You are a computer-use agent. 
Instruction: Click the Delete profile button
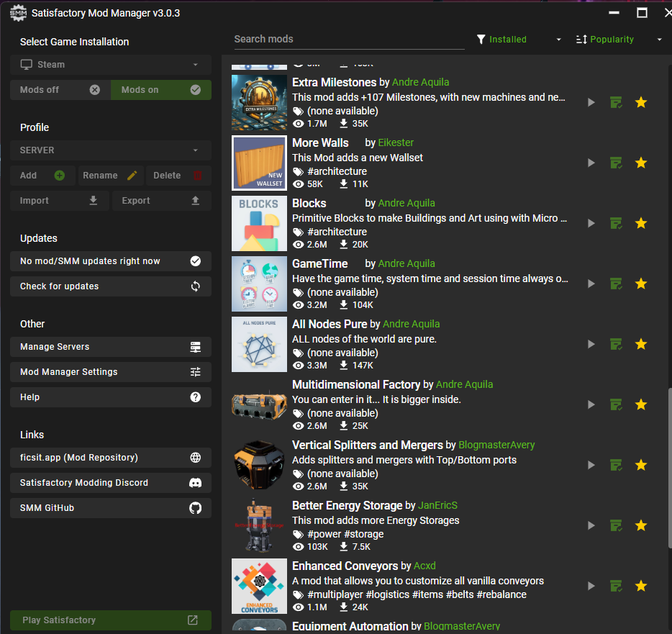pos(178,176)
